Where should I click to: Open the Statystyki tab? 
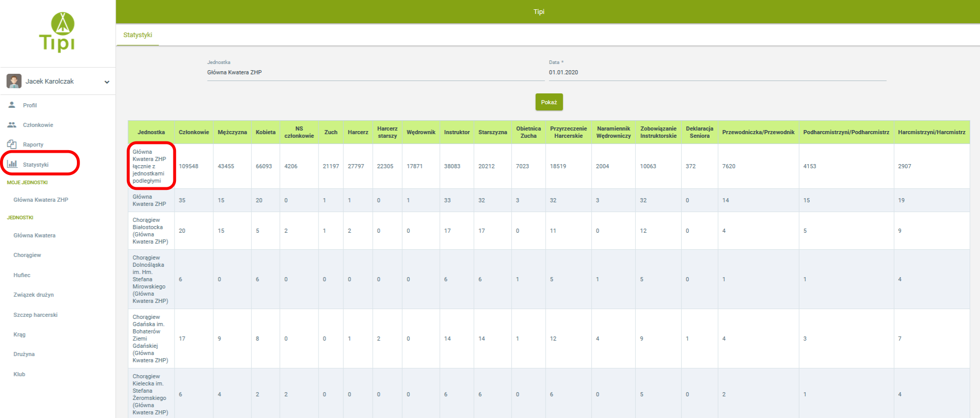point(138,35)
